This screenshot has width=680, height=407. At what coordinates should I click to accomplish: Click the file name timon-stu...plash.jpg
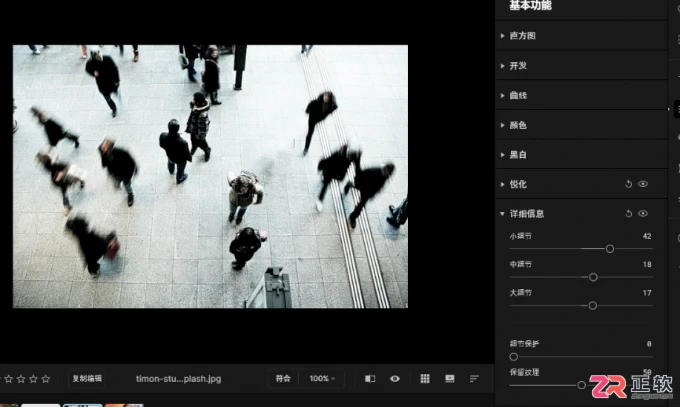pyautogui.click(x=178, y=379)
